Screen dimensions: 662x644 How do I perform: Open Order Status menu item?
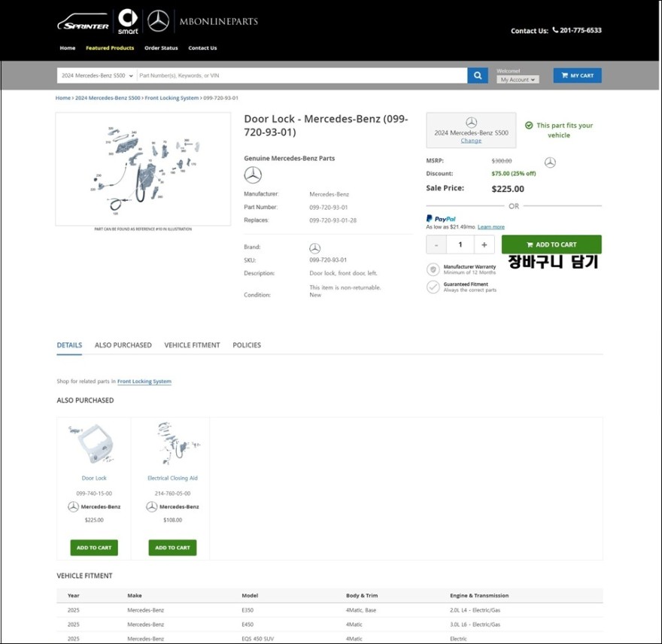[161, 48]
